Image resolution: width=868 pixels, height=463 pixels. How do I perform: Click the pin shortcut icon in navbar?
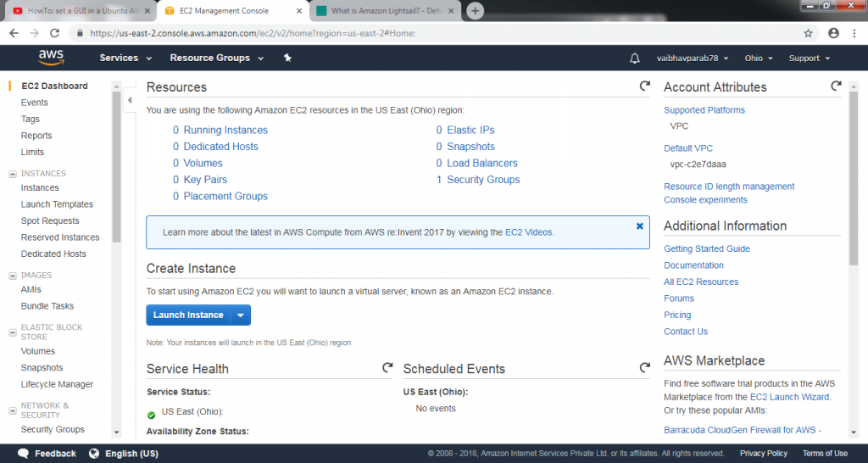(x=287, y=58)
